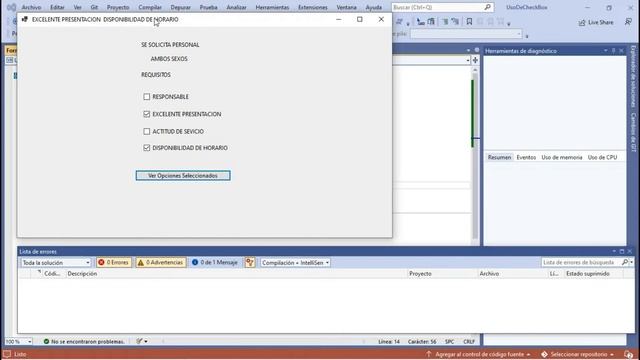Image resolution: width=640 pixels, height=360 pixels.
Task: Click the SPC indicator in status bar
Action: click(449, 341)
